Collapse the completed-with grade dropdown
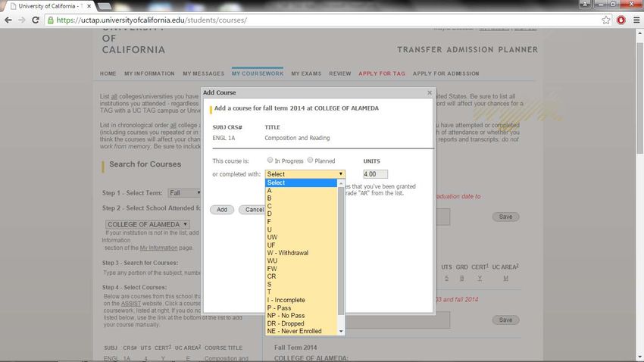Viewport: 644px width, 362px height. (305, 174)
